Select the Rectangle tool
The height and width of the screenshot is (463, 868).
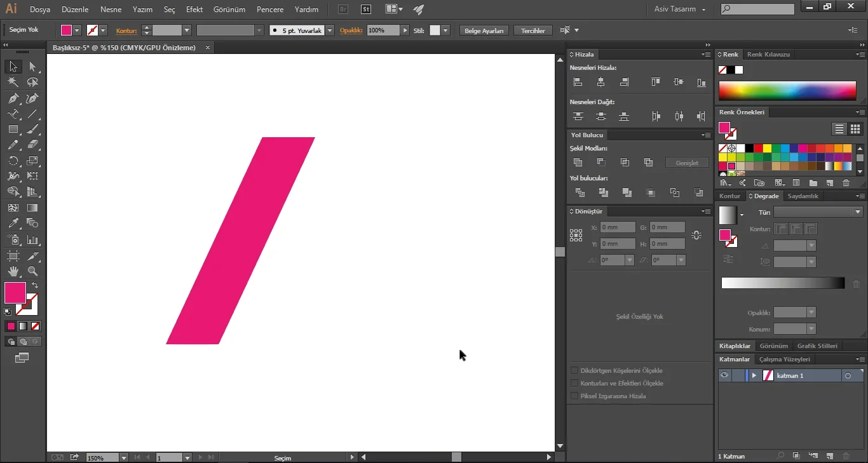tap(13, 129)
